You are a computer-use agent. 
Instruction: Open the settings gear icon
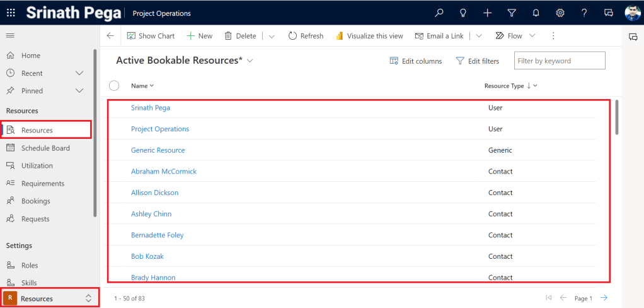tap(560, 13)
